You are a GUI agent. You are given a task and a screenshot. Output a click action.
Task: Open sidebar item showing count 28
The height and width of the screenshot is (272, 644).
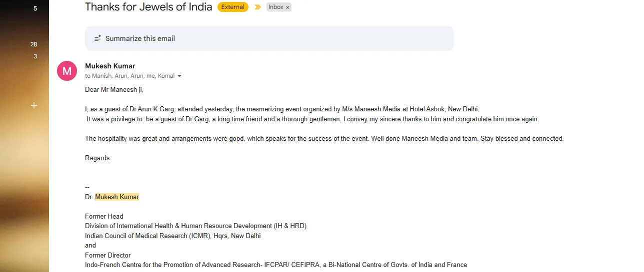tap(33, 44)
